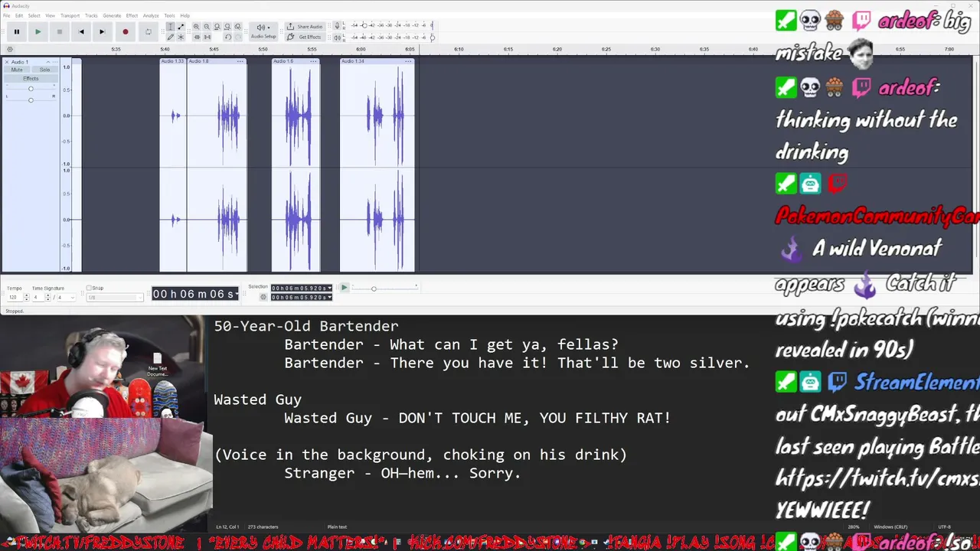
Task: Open the snap grid 1/8 dropdown
Action: coord(114,297)
